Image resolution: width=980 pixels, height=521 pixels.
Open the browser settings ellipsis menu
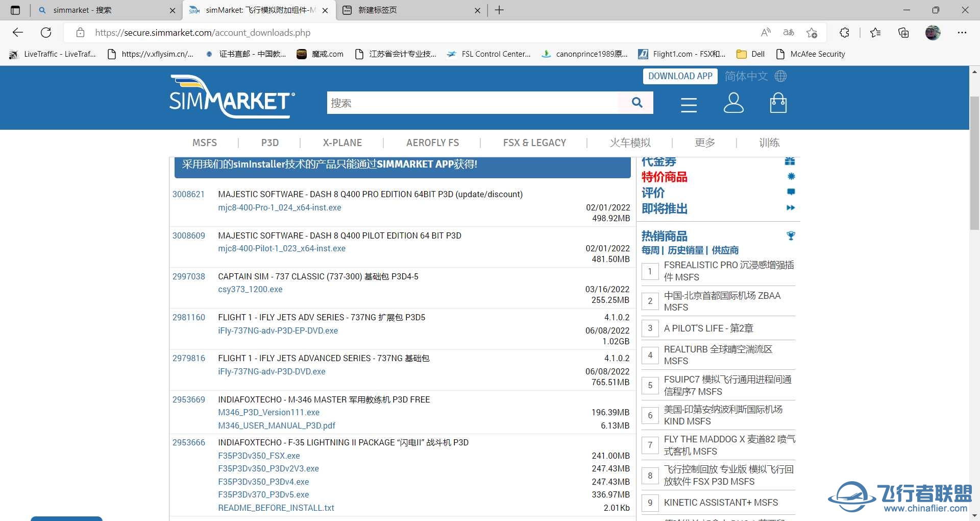(962, 33)
